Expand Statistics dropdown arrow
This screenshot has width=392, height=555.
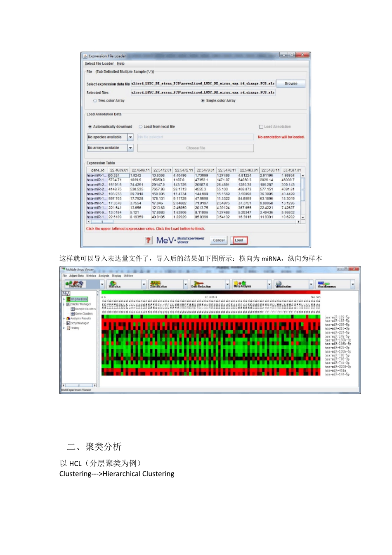(x=144, y=284)
